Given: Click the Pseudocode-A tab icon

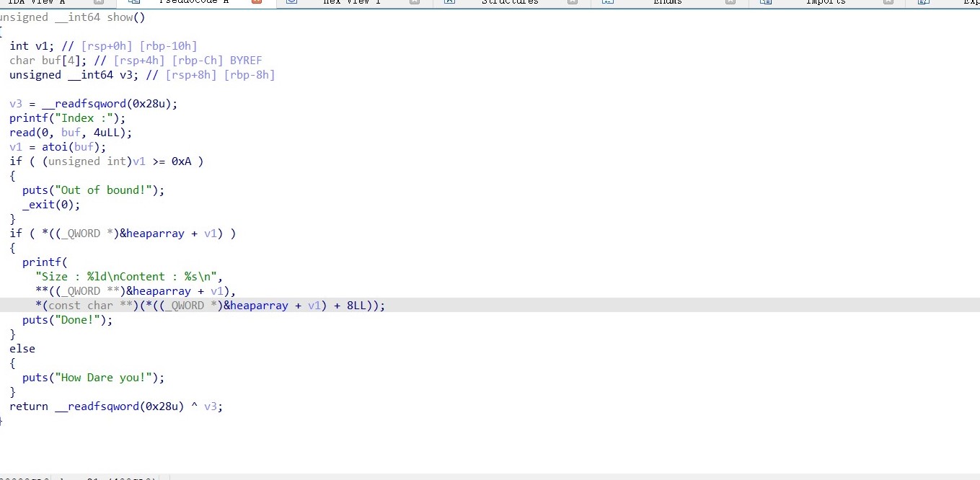Looking at the screenshot, I should click(133, 2).
